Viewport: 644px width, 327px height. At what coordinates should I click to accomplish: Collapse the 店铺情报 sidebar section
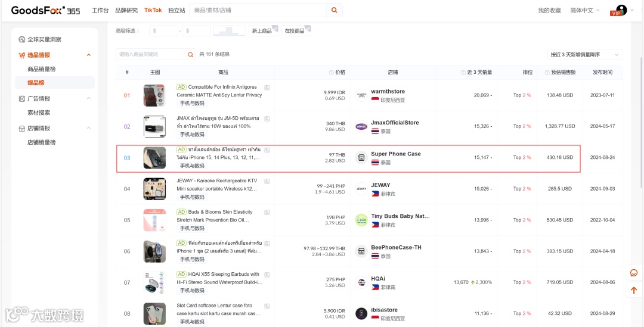(x=88, y=129)
